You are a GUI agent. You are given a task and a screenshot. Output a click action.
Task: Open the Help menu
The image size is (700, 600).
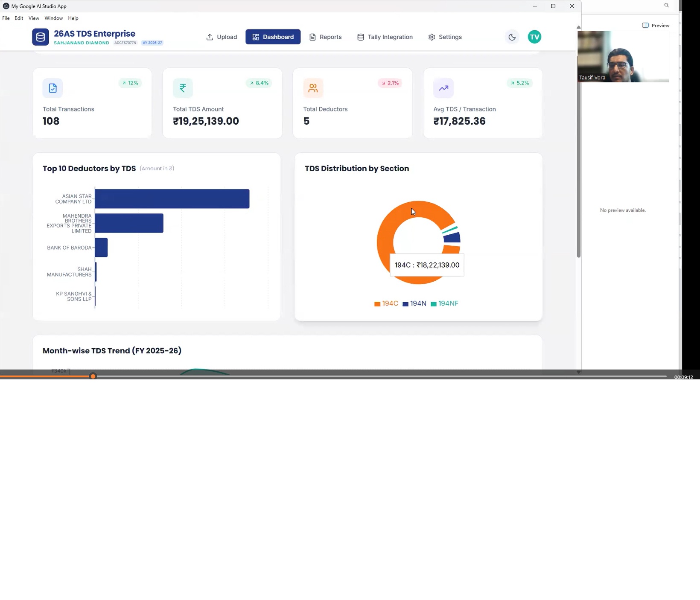73,18
